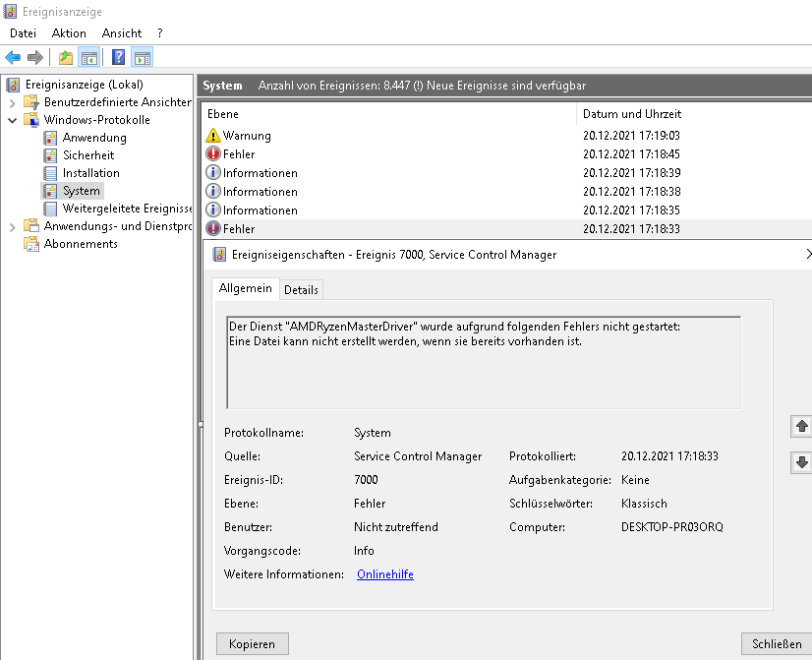Image resolution: width=812 pixels, height=660 pixels.
Task: Click the info icon at 17:18:39
Action: click(213, 172)
